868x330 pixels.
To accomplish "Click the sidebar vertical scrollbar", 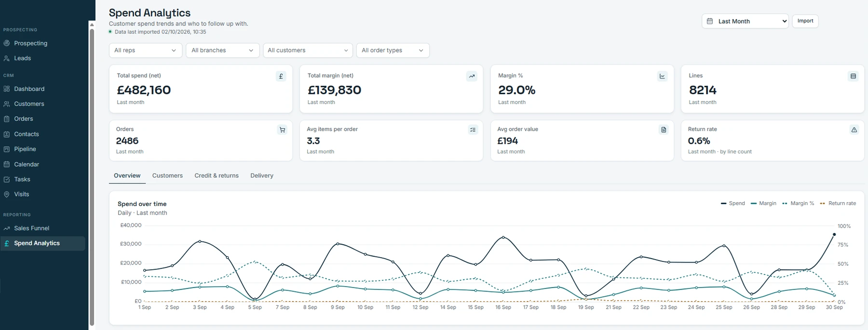I will (x=92, y=178).
